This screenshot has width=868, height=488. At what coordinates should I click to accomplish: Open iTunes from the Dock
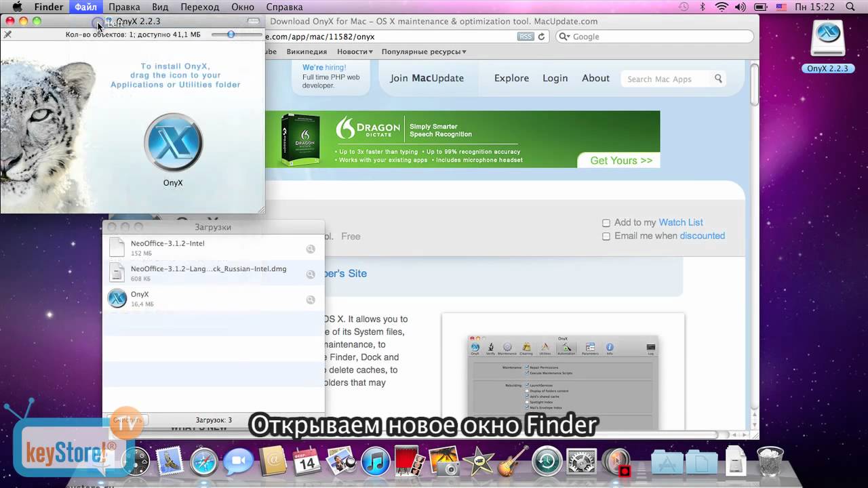click(375, 462)
